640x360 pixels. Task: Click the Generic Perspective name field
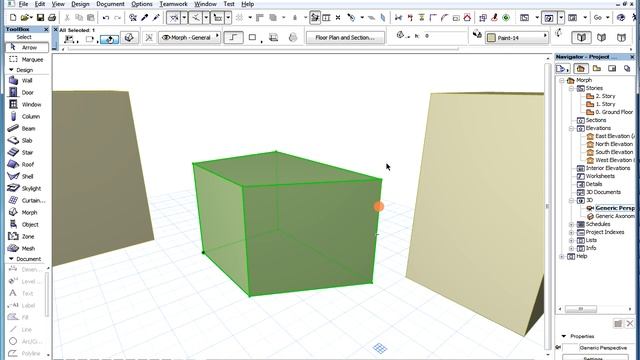[x=603, y=348]
